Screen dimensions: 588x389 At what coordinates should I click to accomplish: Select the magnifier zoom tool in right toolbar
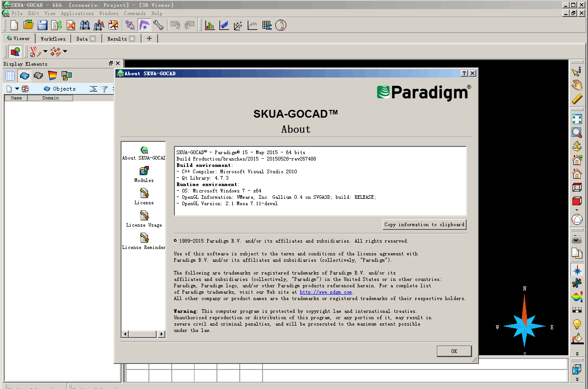tap(577, 133)
